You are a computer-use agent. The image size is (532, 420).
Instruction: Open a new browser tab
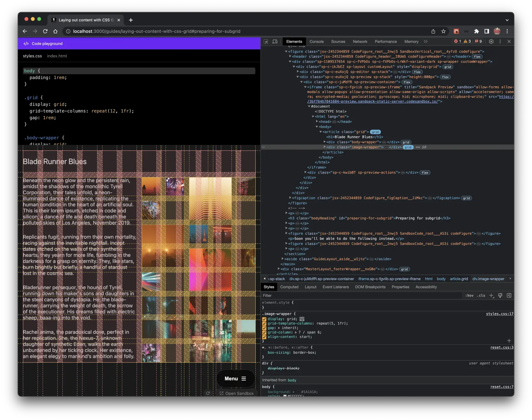131,20
